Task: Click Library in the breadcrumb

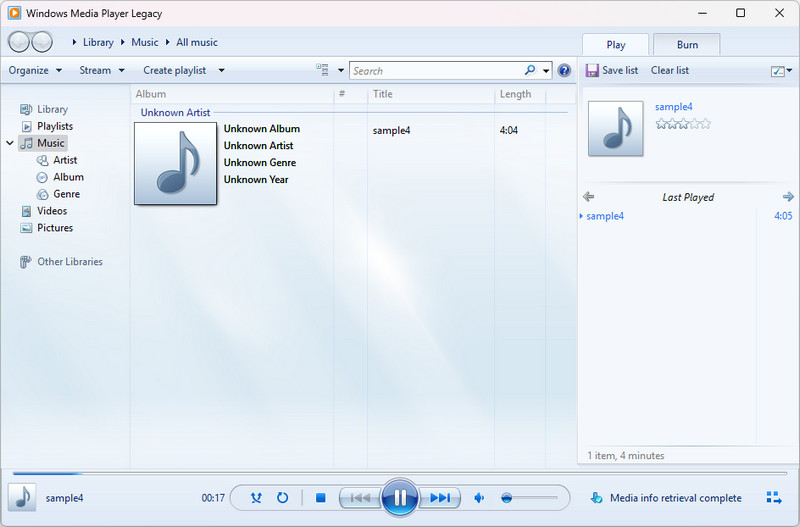Action: click(x=98, y=42)
